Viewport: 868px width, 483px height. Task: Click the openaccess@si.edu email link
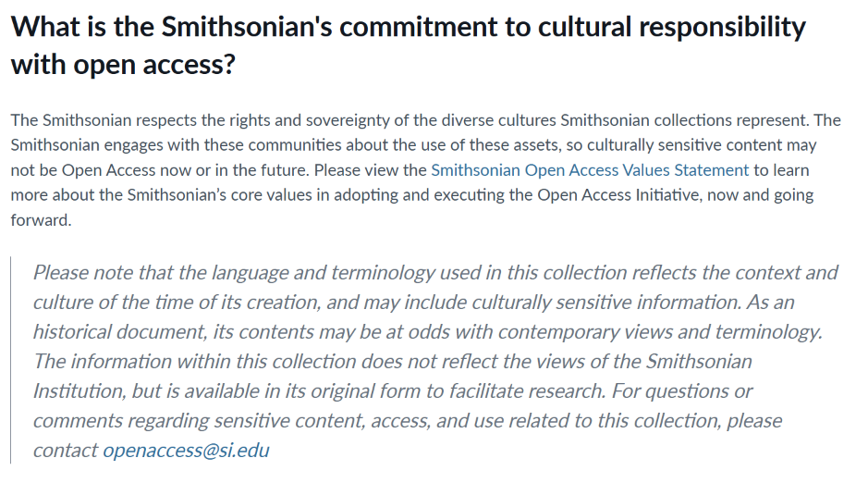(x=186, y=451)
